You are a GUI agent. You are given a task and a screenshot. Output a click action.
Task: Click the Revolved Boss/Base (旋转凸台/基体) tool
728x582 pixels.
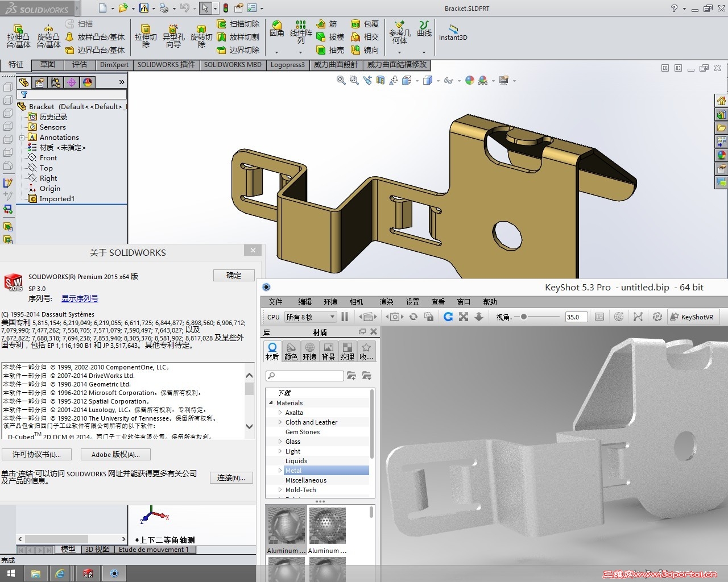48,36
